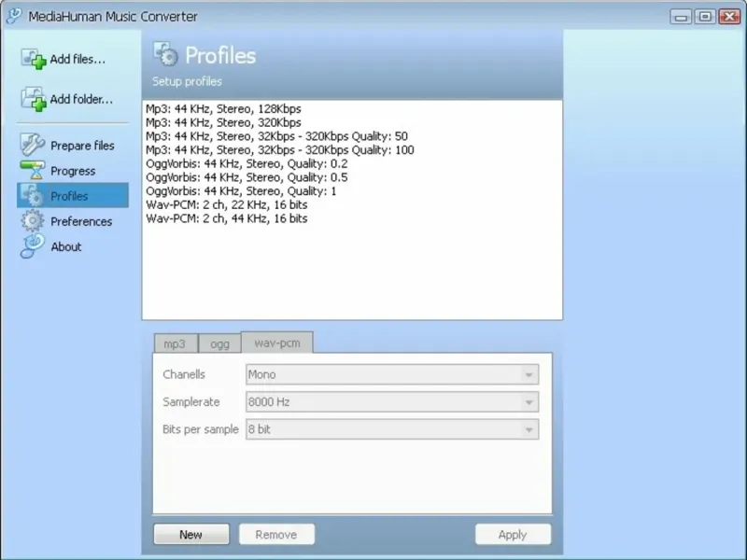Select the Profiles sidebar entry

73,195
